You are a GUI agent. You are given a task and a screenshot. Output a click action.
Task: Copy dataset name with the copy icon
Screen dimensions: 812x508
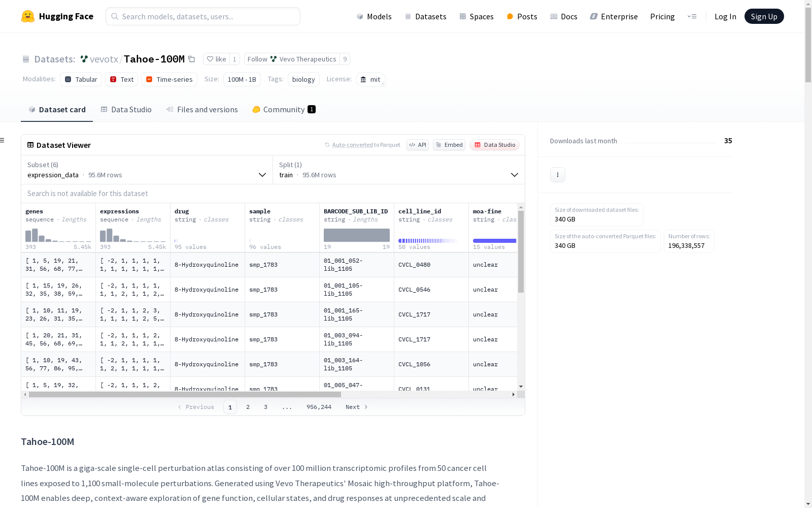(191, 59)
